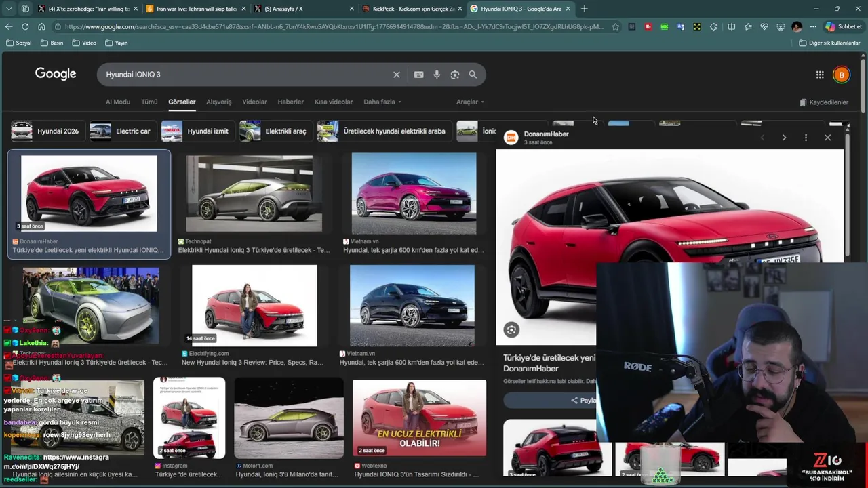The width and height of the screenshot is (868, 488).
Task: Expand the Araçlar tools dropdown
Action: 470,102
